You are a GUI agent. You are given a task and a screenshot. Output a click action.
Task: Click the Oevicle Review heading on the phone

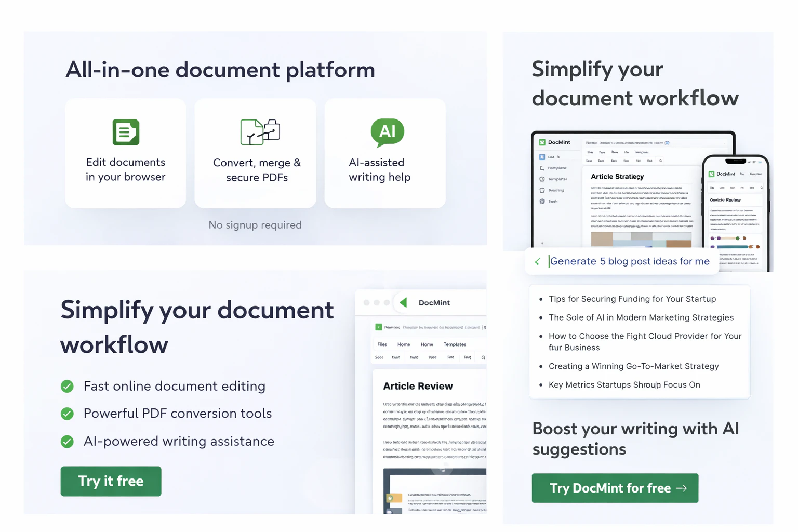[725, 200]
